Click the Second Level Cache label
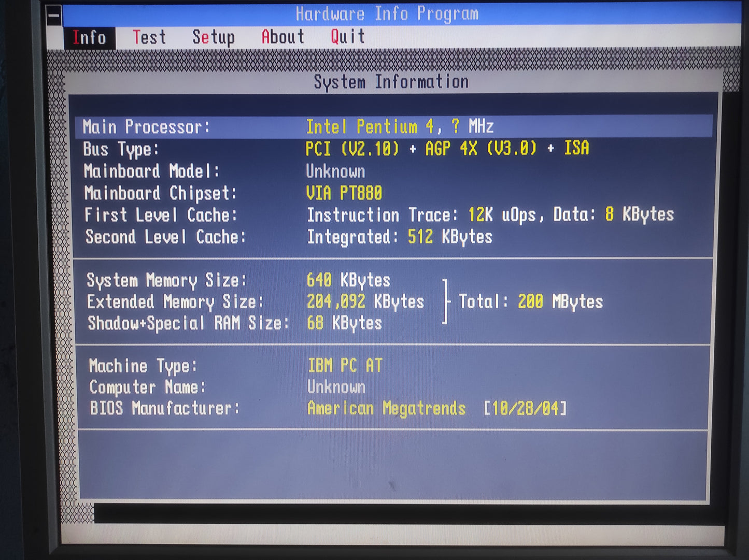Viewport: 749px width, 560px height. click(165, 237)
